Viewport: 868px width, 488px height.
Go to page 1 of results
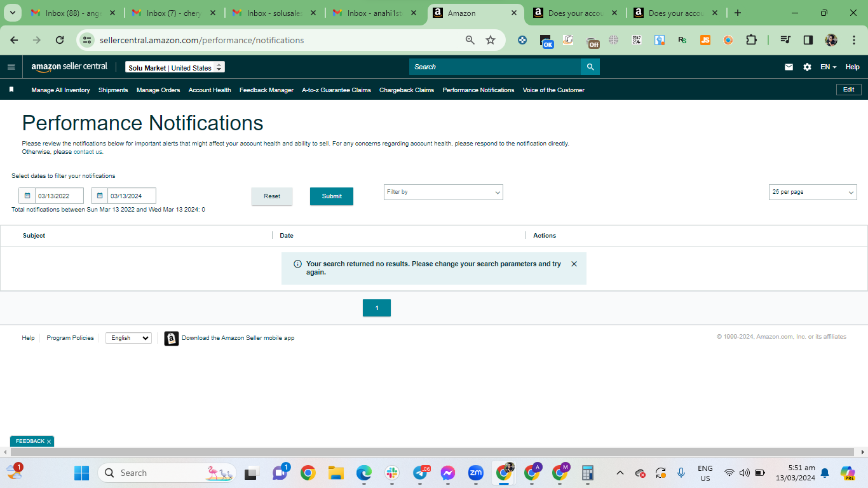pyautogui.click(x=377, y=308)
